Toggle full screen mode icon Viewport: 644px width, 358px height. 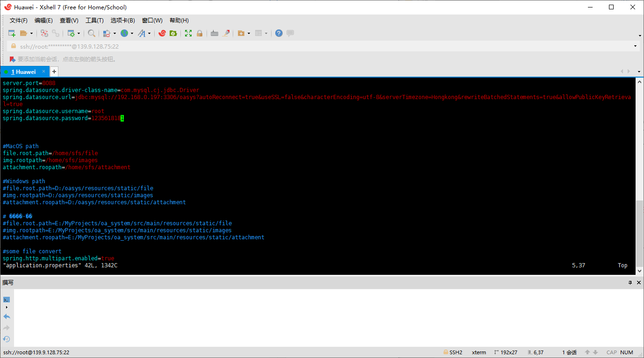tap(188, 33)
